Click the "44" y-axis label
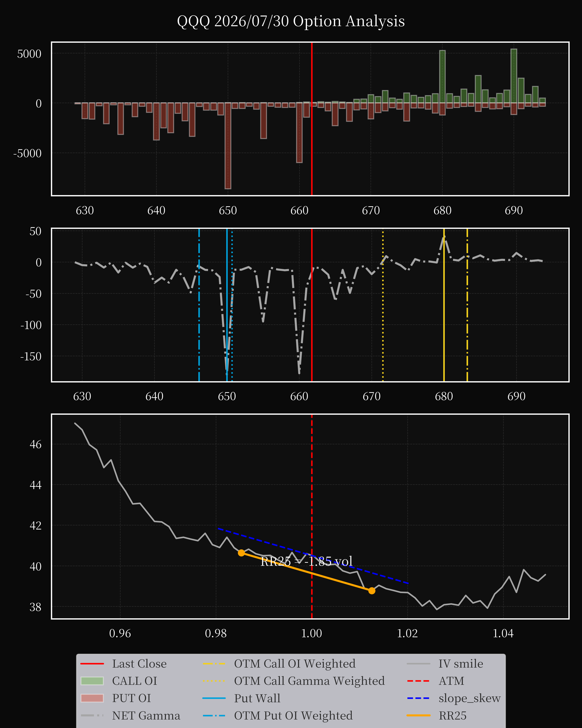The width and height of the screenshot is (582, 728). (35, 485)
